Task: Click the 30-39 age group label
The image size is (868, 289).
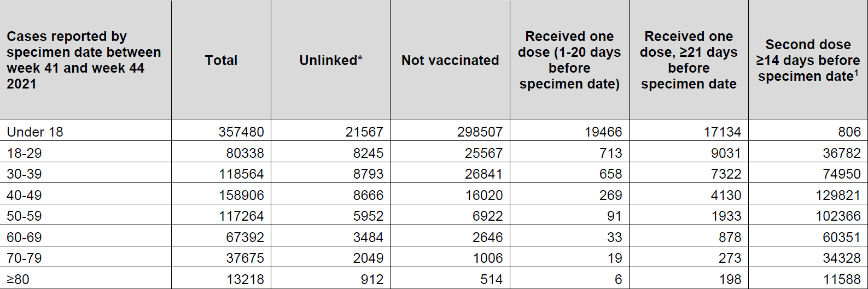Action: click(24, 174)
